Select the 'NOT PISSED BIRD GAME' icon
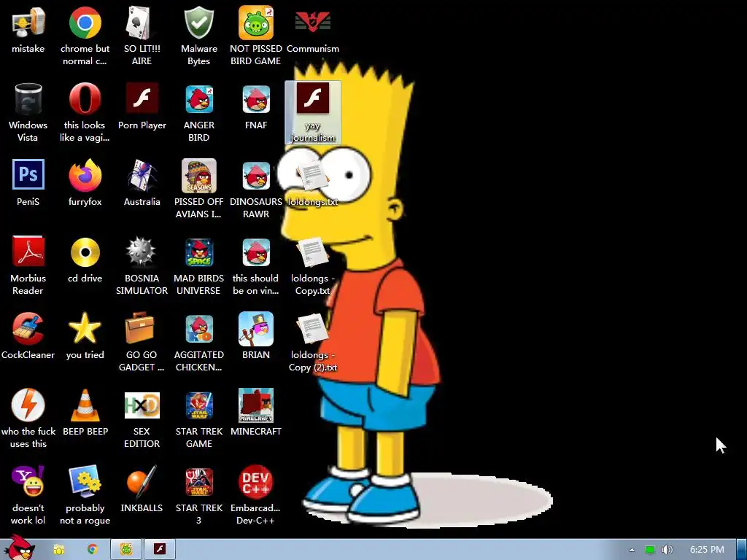Image resolution: width=747 pixels, height=560 pixels. pos(256,23)
